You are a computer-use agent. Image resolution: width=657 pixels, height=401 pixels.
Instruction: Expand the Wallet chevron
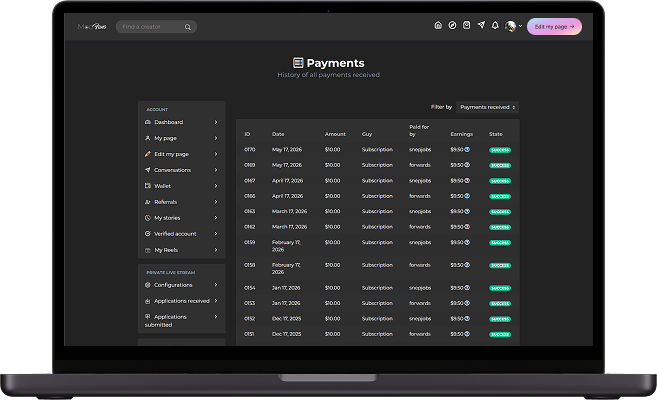coord(216,186)
